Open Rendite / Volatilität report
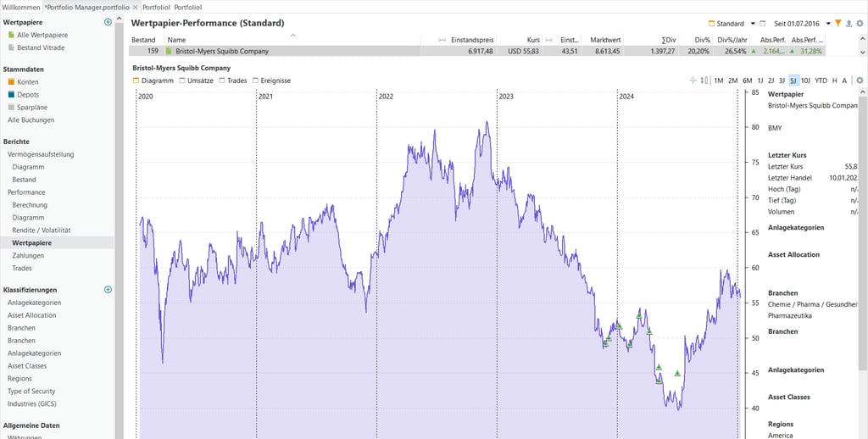This screenshot has height=439, width=868. pyautogui.click(x=42, y=230)
